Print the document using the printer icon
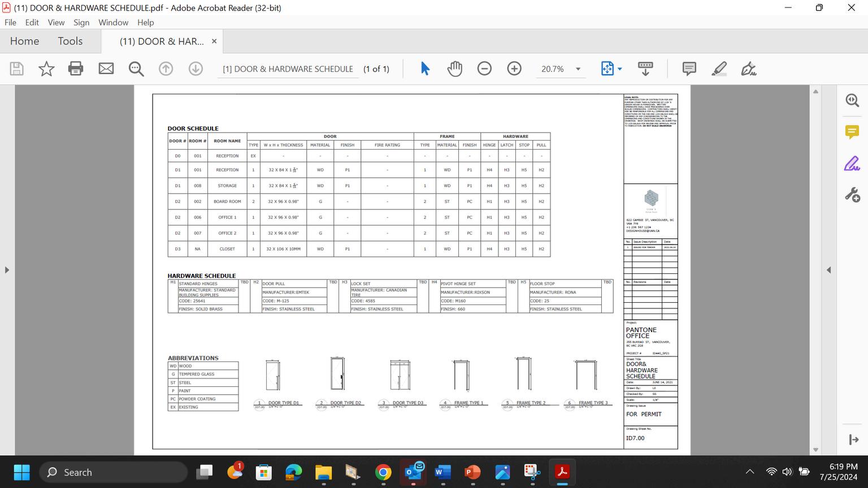 pos(76,69)
